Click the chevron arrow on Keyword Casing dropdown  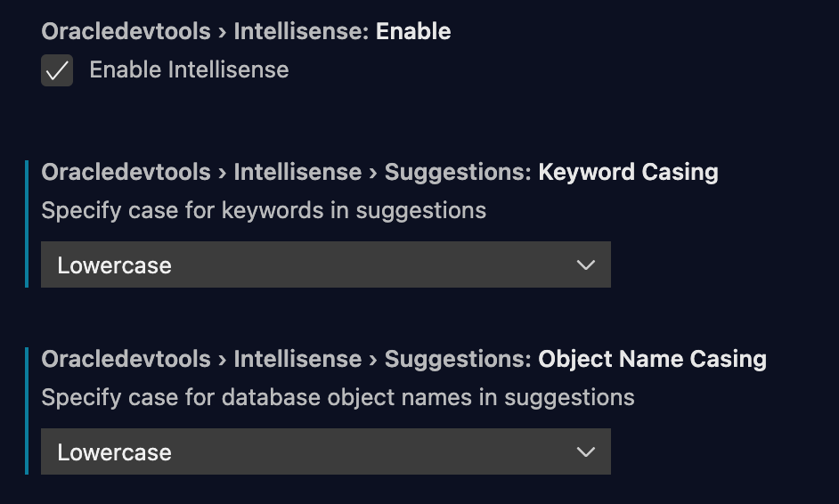click(586, 264)
